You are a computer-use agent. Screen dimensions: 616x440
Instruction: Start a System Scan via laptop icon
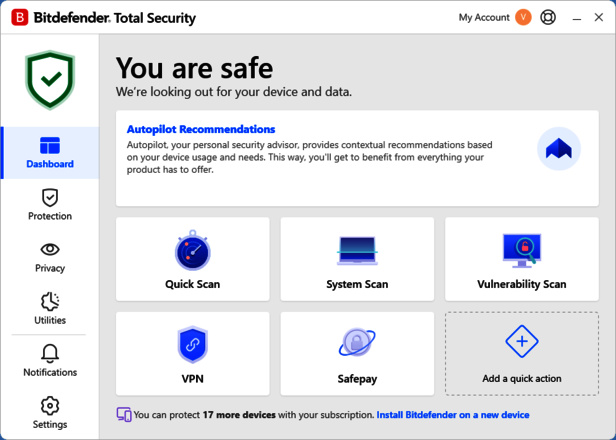pyautogui.click(x=357, y=251)
